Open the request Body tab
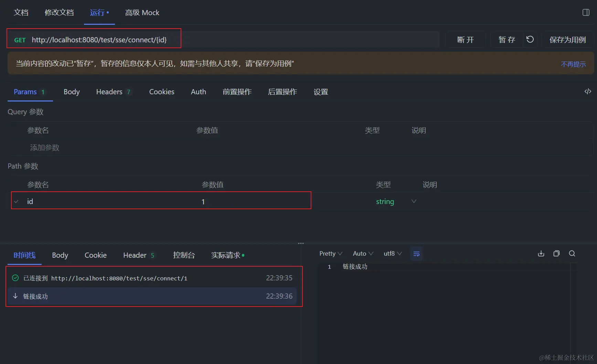Image resolution: width=597 pixels, height=364 pixels. [x=72, y=92]
